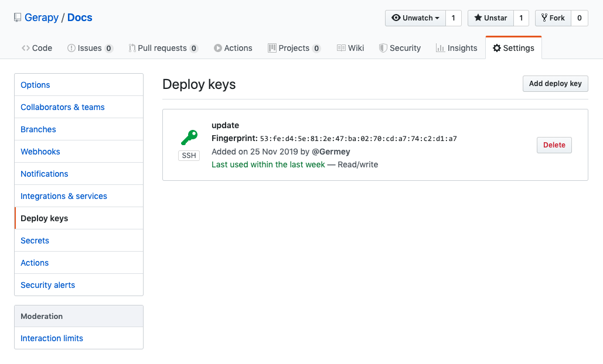Viewport: 603px width, 364px height.
Task: Open the Gerapy organization link
Action: click(x=42, y=18)
